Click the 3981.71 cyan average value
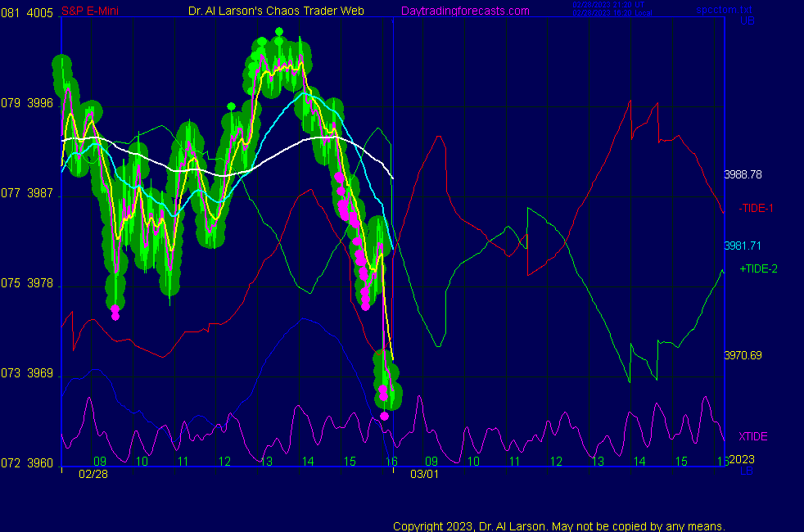Image resolution: width=804 pixels, height=532 pixels. click(743, 246)
